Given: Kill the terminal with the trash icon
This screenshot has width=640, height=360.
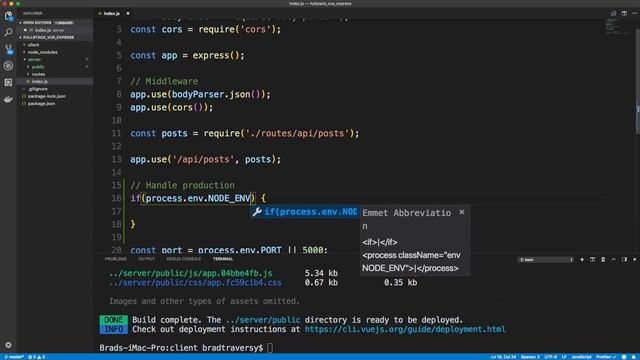Looking at the screenshot, I should click(x=603, y=260).
